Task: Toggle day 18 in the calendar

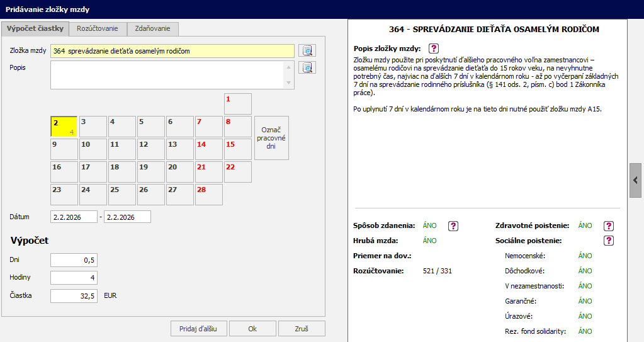Action: (121, 172)
